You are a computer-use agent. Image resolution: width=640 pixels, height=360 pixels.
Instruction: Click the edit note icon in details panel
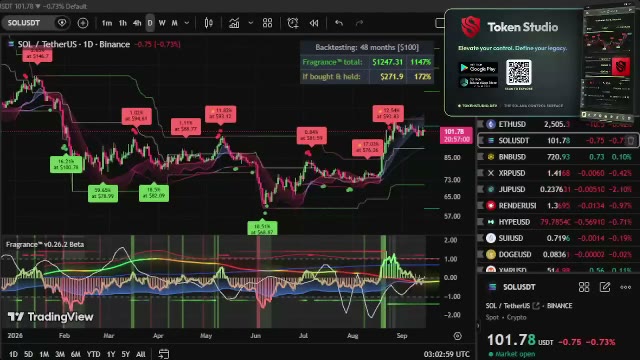(x=605, y=287)
